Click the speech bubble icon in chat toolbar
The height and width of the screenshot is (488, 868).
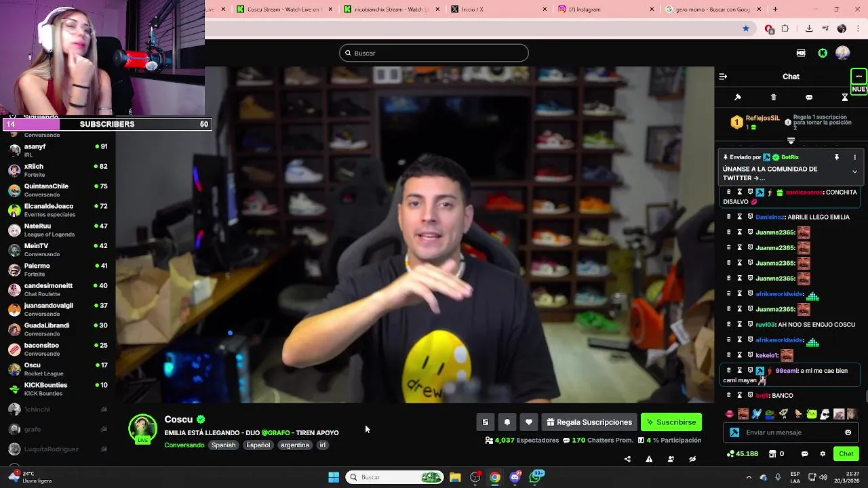809,98
